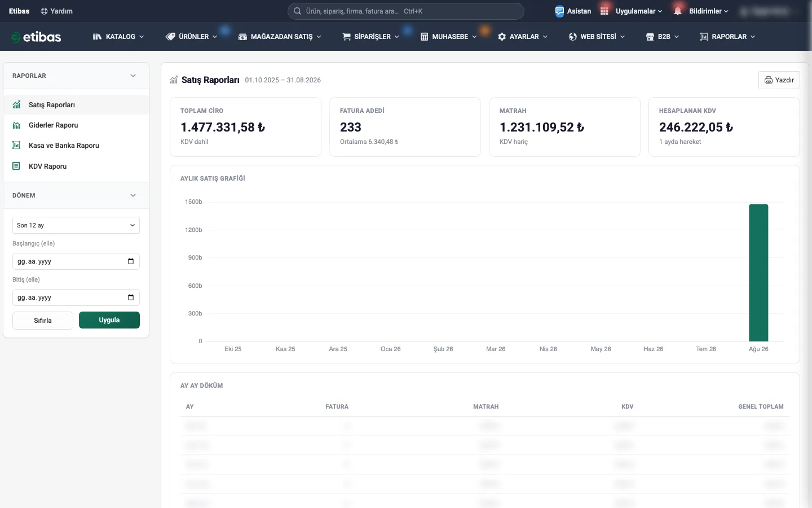The height and width of the screenshot is (508, 812).
Task: Click the Etibas brand text in top bar
Action: (19, 11)
